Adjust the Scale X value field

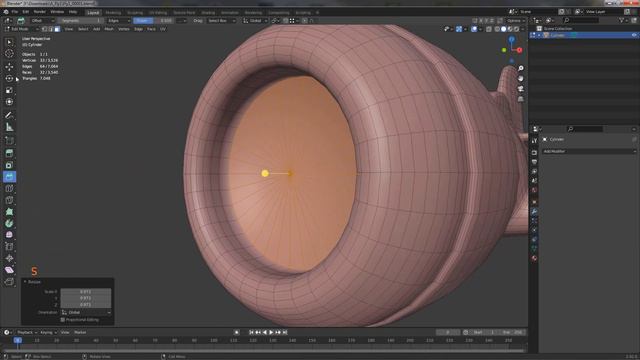click(x=86, y=291)
